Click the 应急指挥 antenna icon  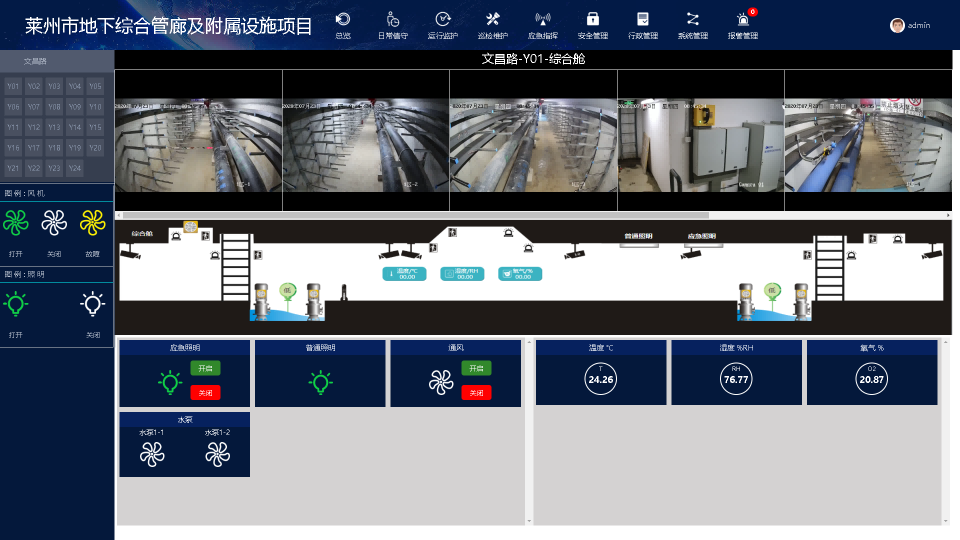pyautogui.click(x=542, y=19)
